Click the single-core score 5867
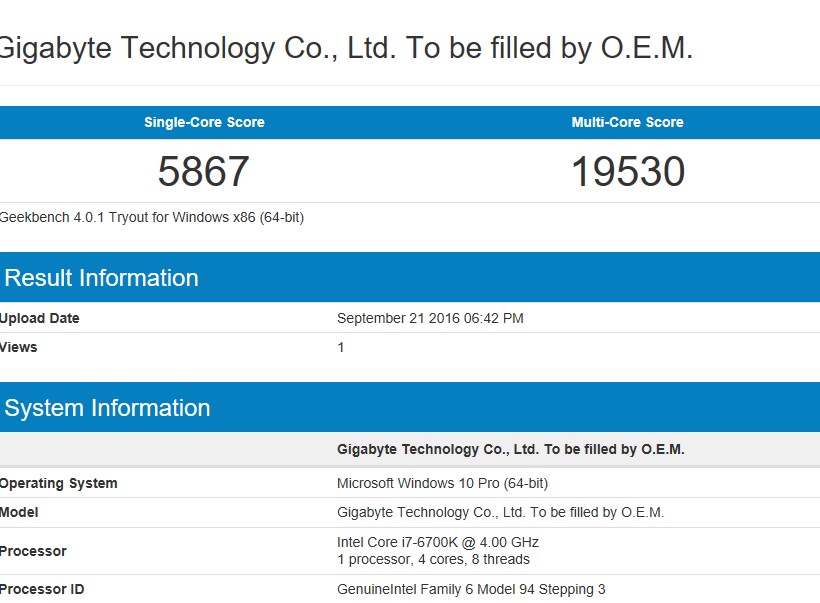 (x=203, y=172)
